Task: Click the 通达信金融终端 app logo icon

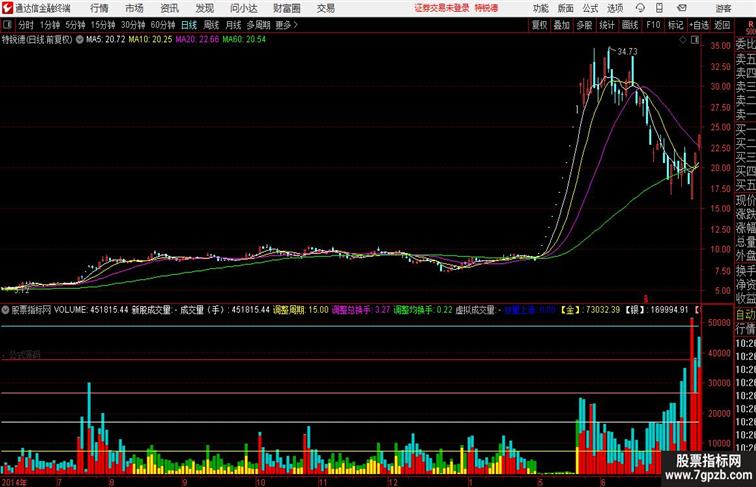Action: (x=7, y=8)
